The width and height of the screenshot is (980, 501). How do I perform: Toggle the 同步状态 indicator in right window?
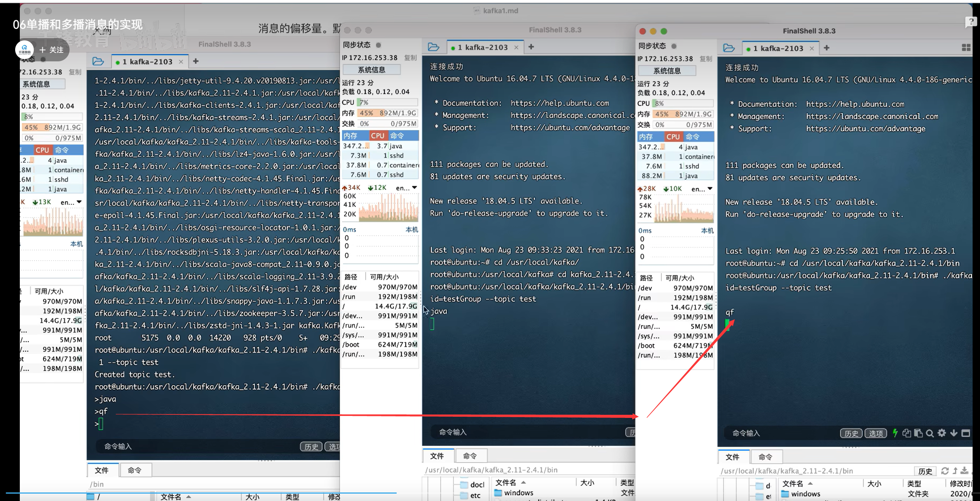tap(674, 46)
